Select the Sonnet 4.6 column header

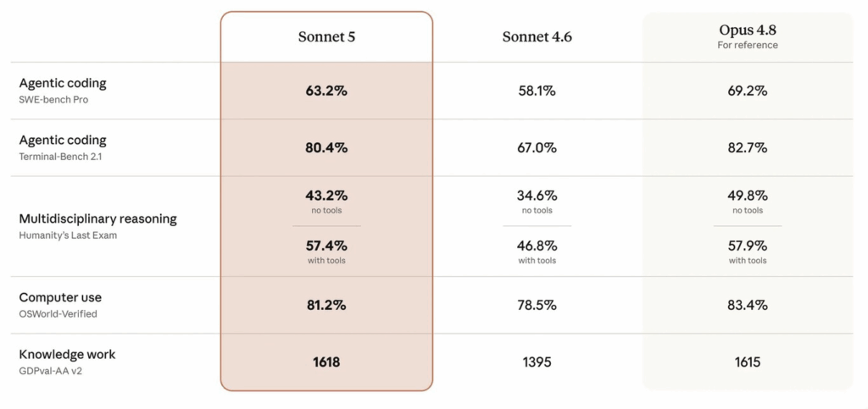(x=537, y=37)
